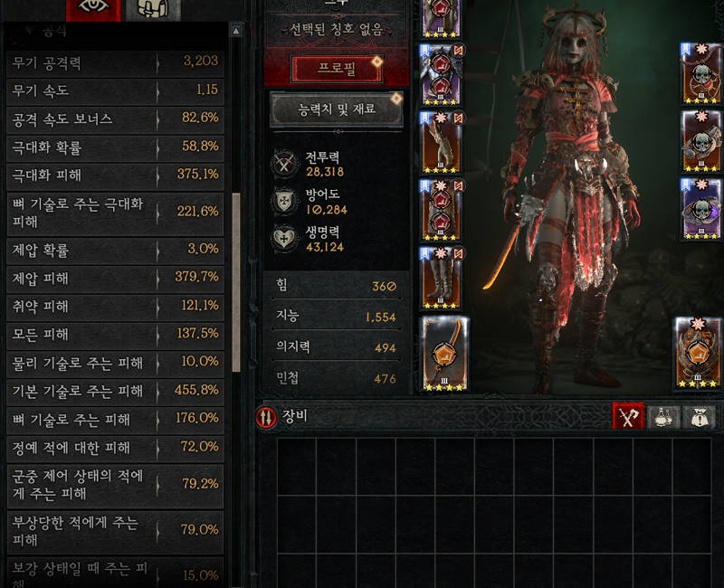Click the stats panel scrollbar thumb

[236, 282]
